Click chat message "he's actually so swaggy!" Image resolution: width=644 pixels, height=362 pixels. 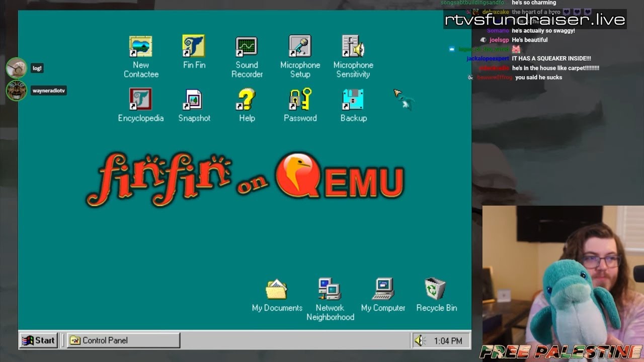tap(543, 31)
